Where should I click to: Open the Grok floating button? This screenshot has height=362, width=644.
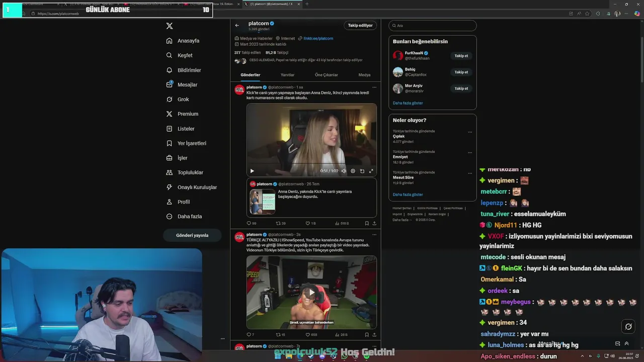click(x=628, y=327)
